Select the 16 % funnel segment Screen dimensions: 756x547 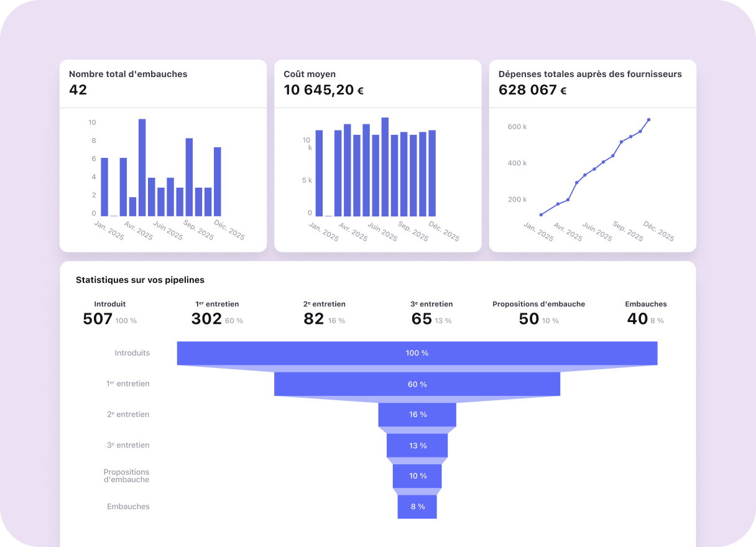tap(417, 415)
